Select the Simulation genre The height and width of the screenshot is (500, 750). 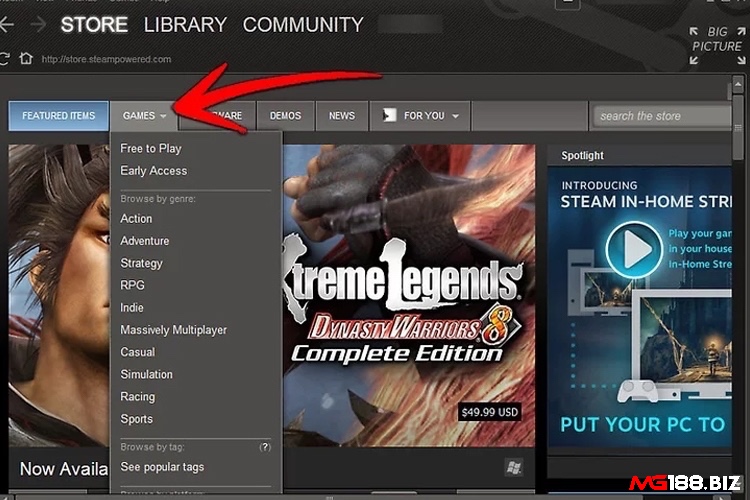coord(146,374)
